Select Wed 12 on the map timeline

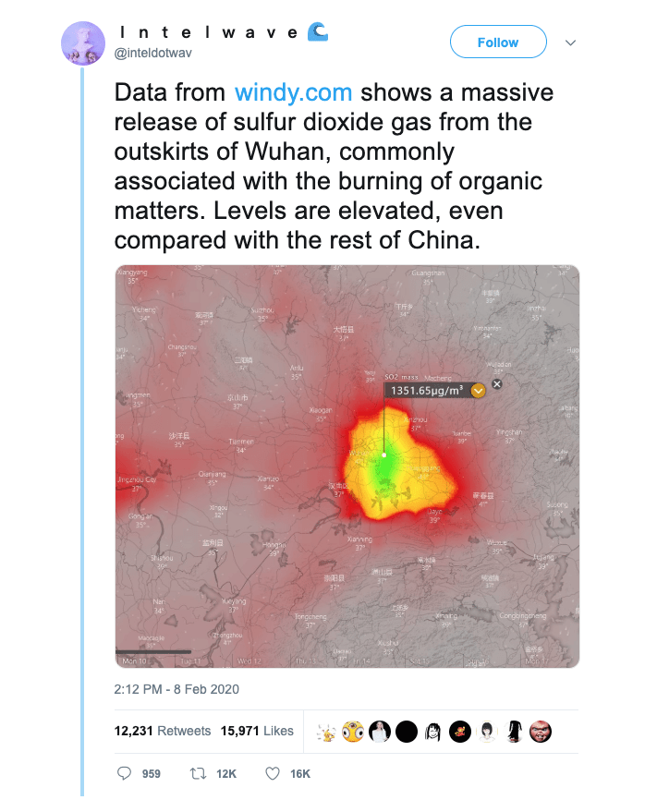249,661
